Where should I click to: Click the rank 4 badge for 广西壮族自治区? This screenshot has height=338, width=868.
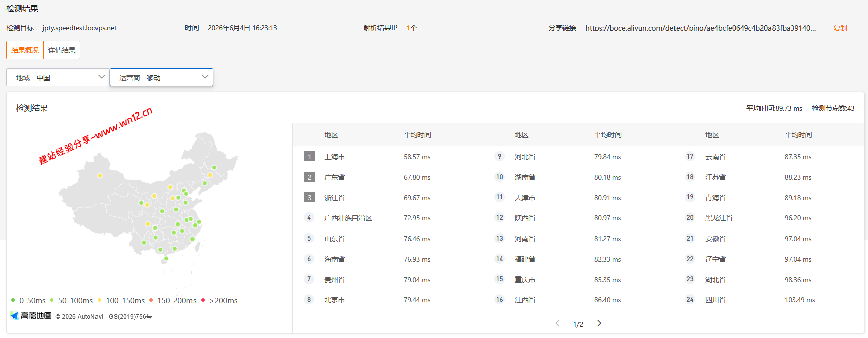[309, 218]
